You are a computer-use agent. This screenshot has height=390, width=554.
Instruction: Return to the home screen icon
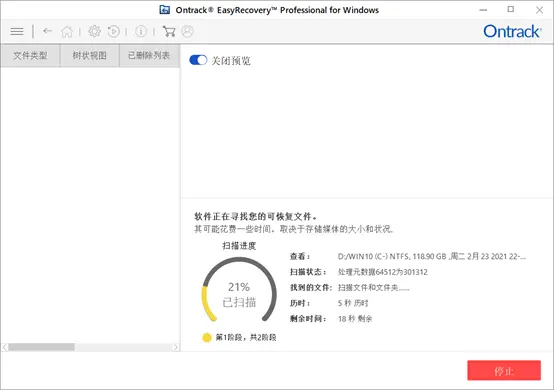tap(67, 31)
